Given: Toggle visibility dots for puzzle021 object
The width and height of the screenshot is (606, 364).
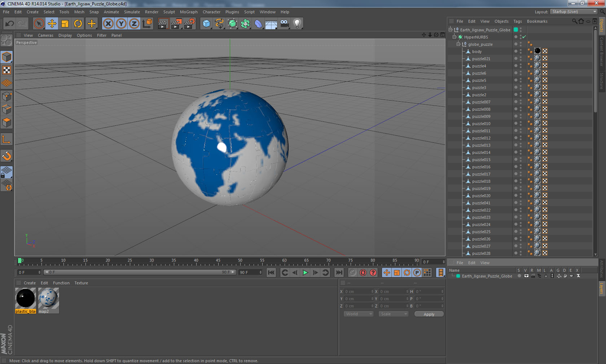Looking at the screenshot, I should click(521, 58).
